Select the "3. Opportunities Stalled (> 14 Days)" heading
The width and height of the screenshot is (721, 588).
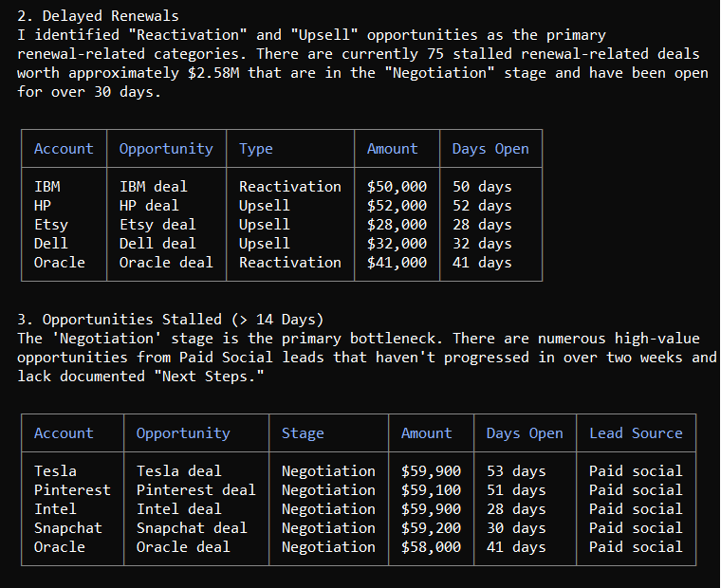point(171,320)
